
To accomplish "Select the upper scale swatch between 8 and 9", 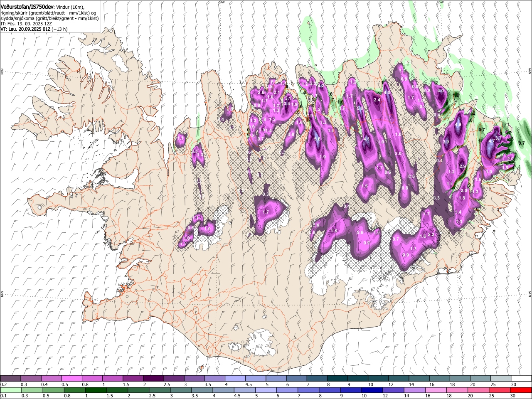I will (x=337, y=378).
